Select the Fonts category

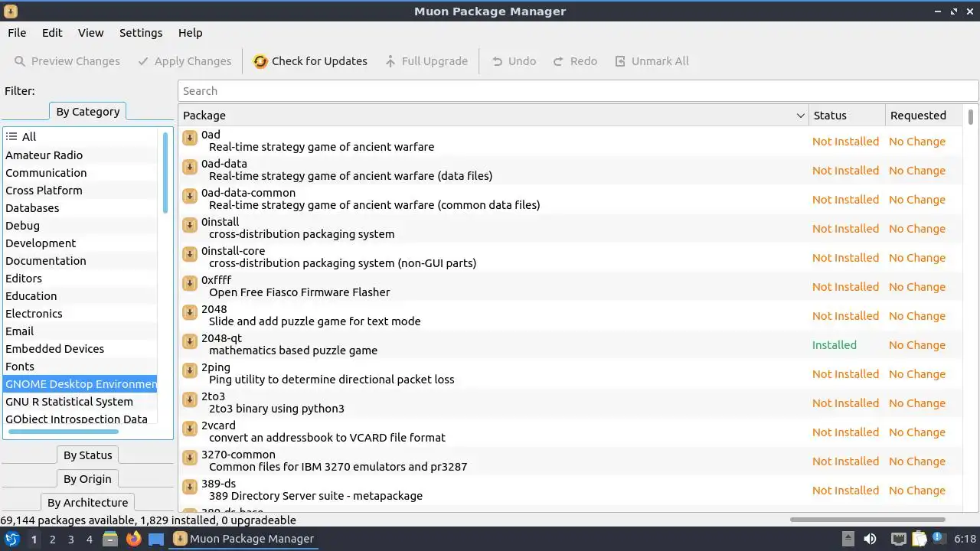pos(80,367)
